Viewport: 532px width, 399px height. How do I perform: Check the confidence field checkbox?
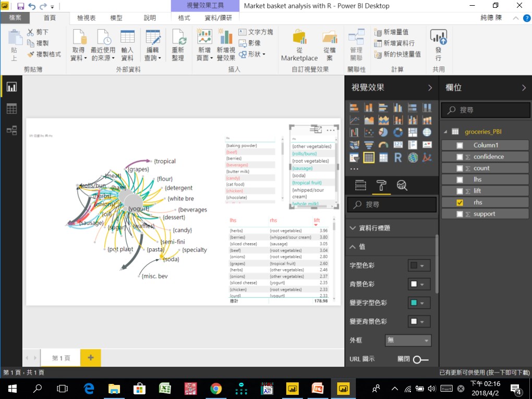coord(460,157)
